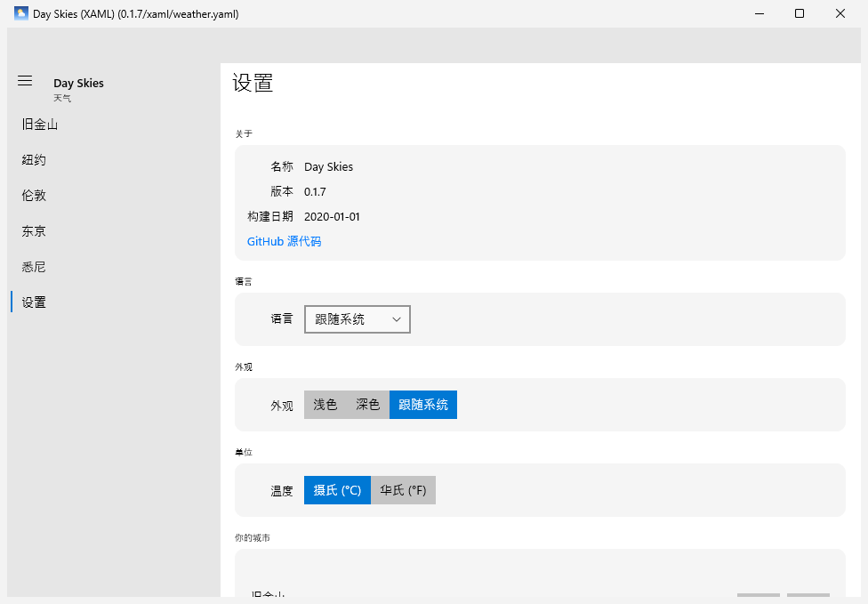
Task: Select 摄氏 (°C) temperature unit
Action: (337, 490)
